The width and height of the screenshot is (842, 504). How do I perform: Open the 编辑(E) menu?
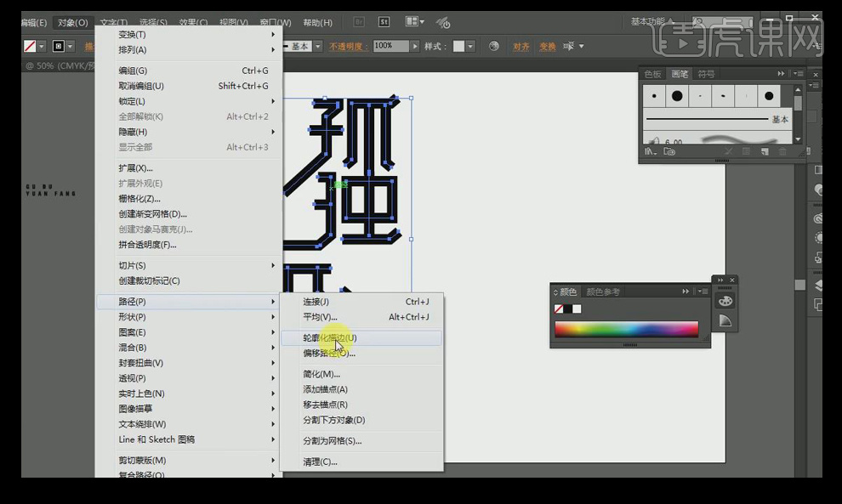34,23
